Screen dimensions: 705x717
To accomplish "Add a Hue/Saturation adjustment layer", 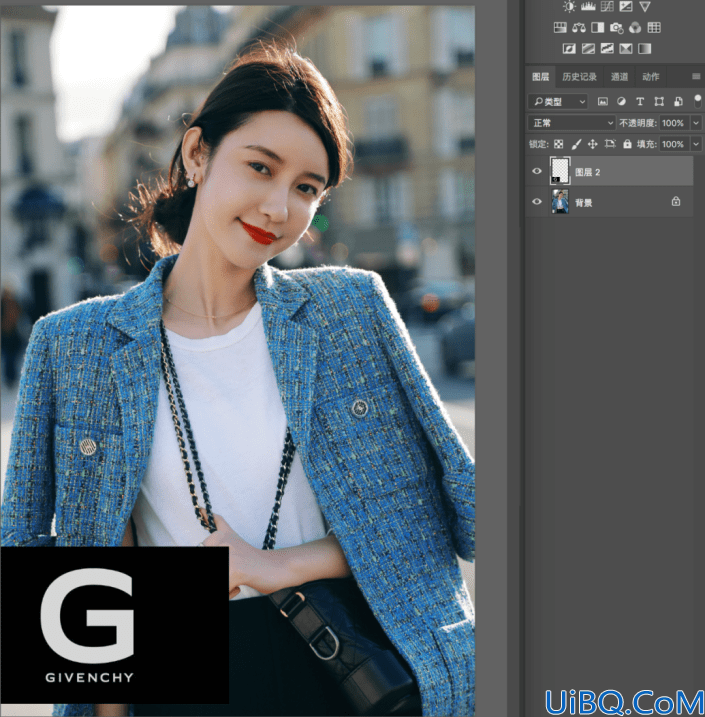I will [560, 28].
